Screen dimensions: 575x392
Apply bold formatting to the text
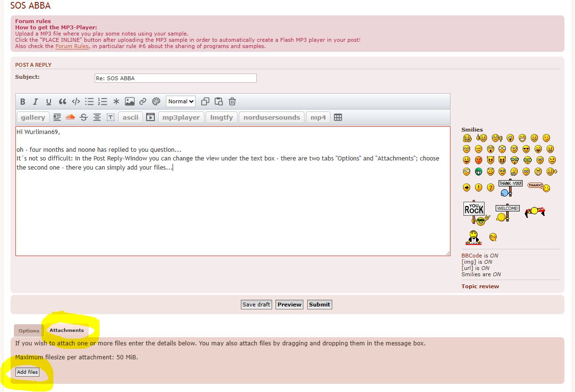point(23,101)
